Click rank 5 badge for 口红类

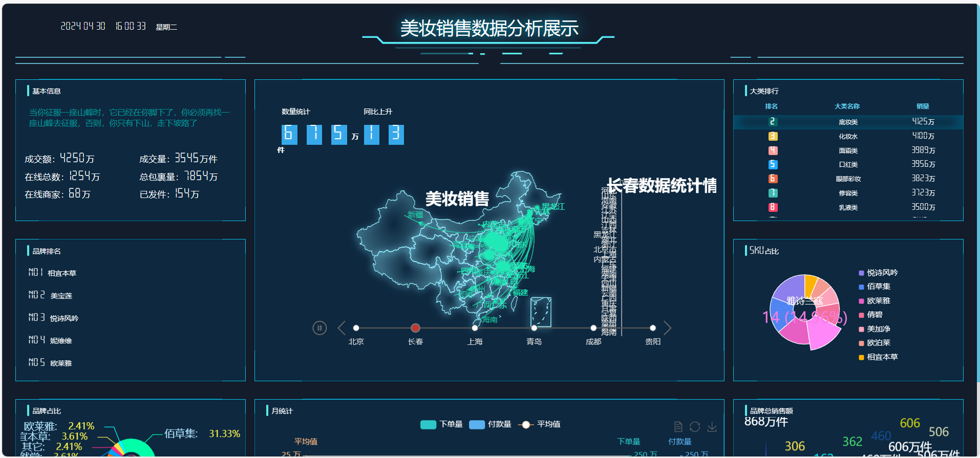point(773,165)
